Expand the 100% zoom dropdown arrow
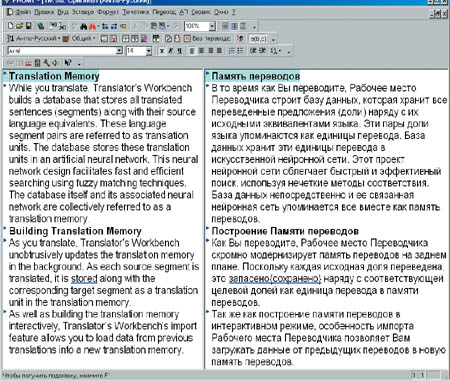Screen dimensions: 450x381 212,26
